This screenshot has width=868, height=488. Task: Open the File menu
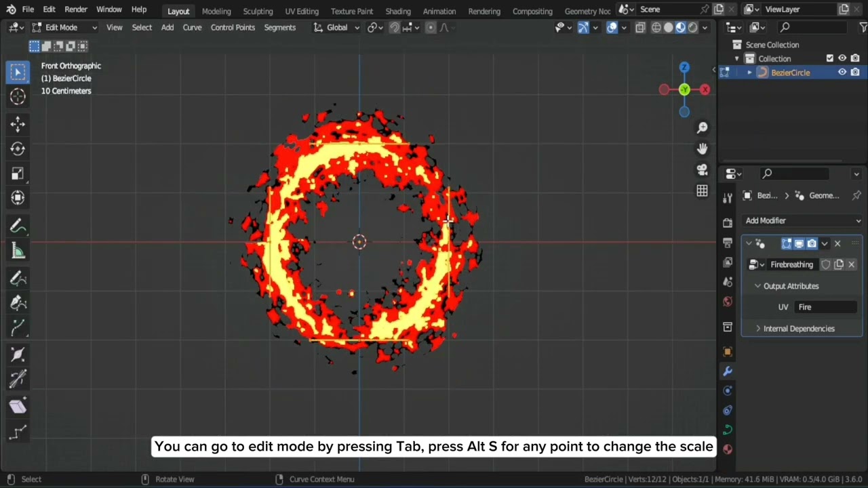tap(28, 9)
